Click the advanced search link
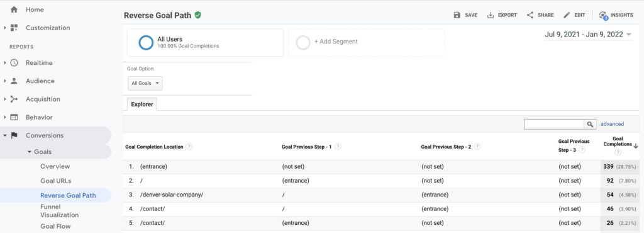The width and height of the screenshot is (644, 233). (612, 124)
